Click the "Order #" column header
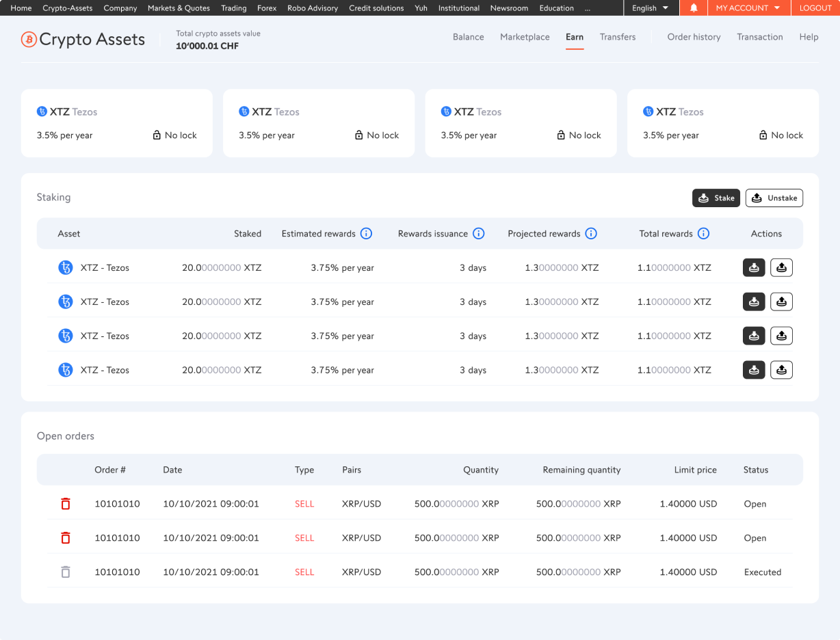The height and width of the screenshot is (640, 840). [110, 470]
